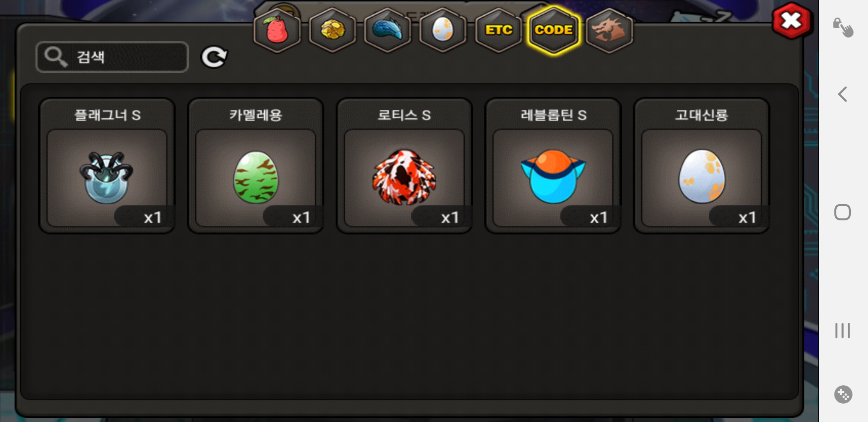Switch to the gold nugget tab

333,30
